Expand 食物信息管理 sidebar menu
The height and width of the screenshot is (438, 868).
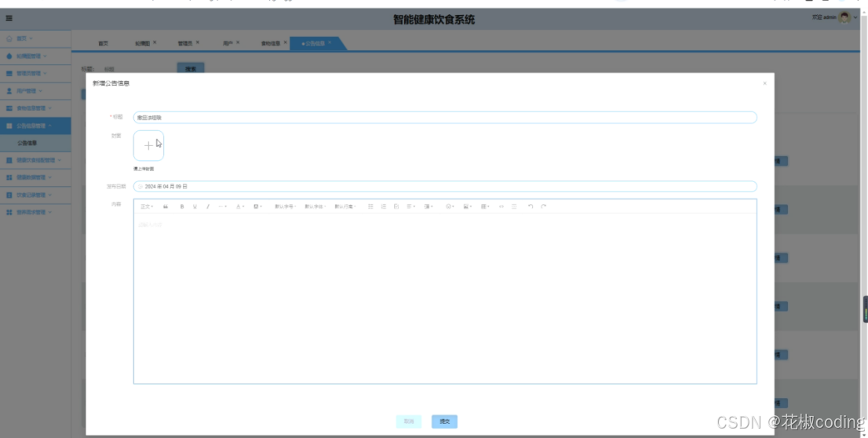(x=35, y=108)
